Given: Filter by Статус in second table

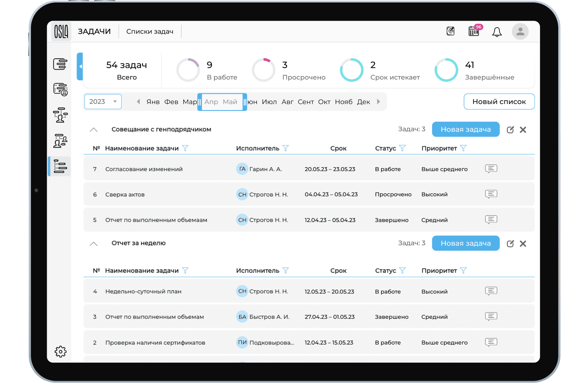Looking at the screenshot, I should point(402,271).
